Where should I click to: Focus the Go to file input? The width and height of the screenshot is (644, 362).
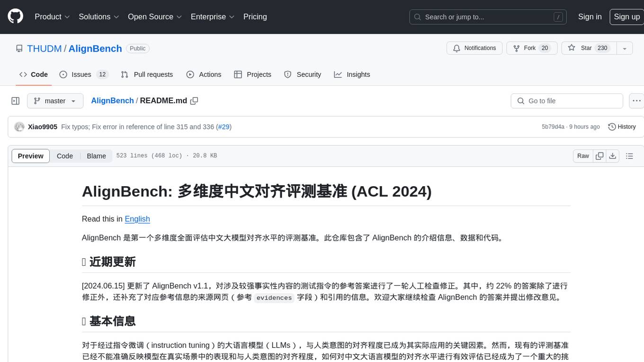coord(567,101)
